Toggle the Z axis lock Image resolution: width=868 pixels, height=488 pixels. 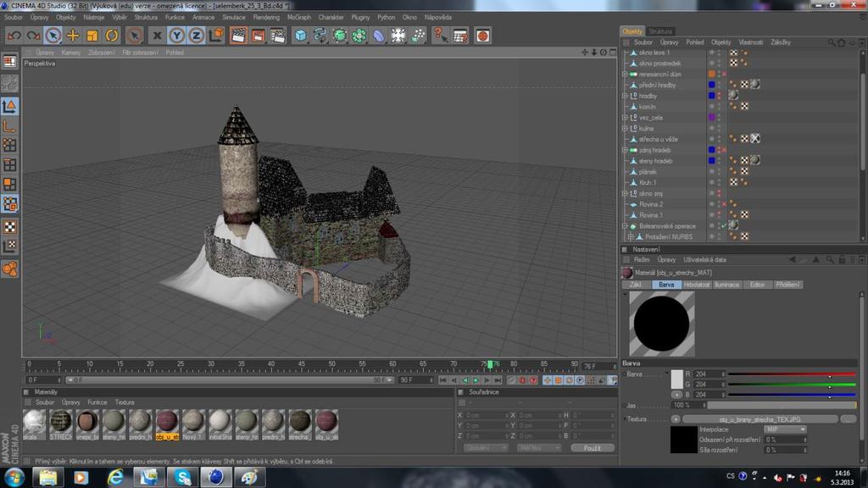point(196,36)
